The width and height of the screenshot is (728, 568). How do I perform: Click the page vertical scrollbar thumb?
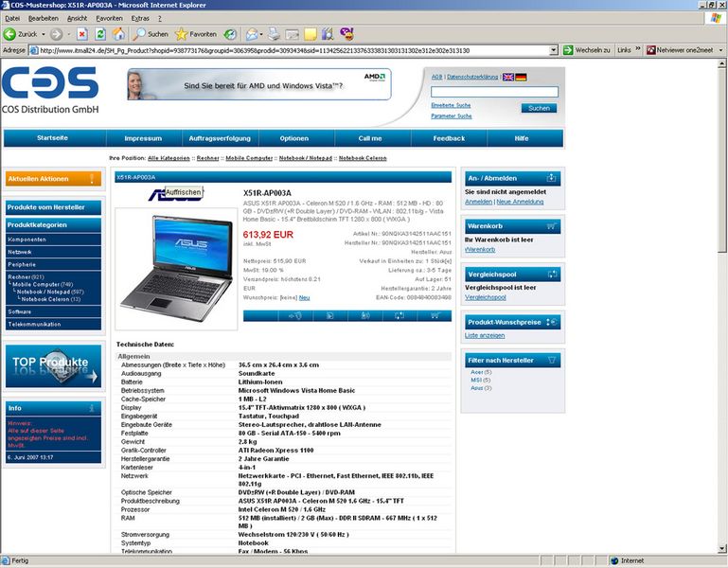click(x=722, y=160)
